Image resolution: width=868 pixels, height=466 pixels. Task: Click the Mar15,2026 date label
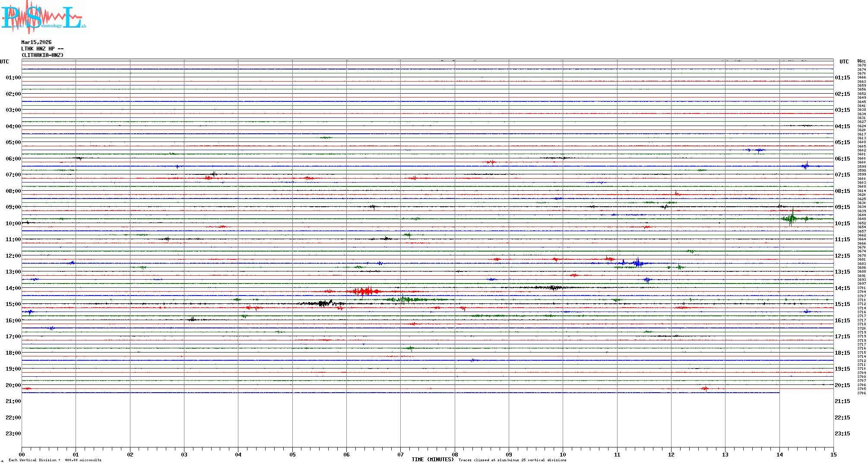pos(36,42)
